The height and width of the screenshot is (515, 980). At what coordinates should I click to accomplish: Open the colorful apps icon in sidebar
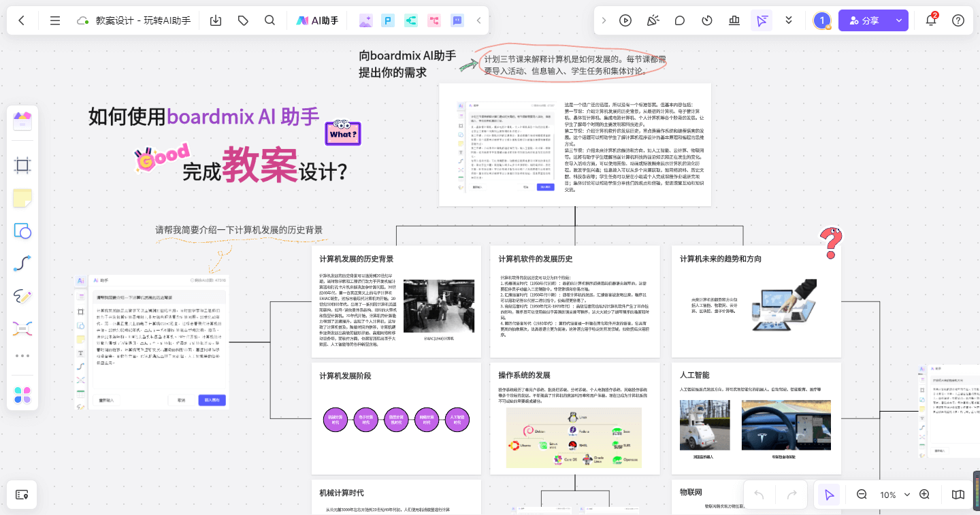coord(22,395)
